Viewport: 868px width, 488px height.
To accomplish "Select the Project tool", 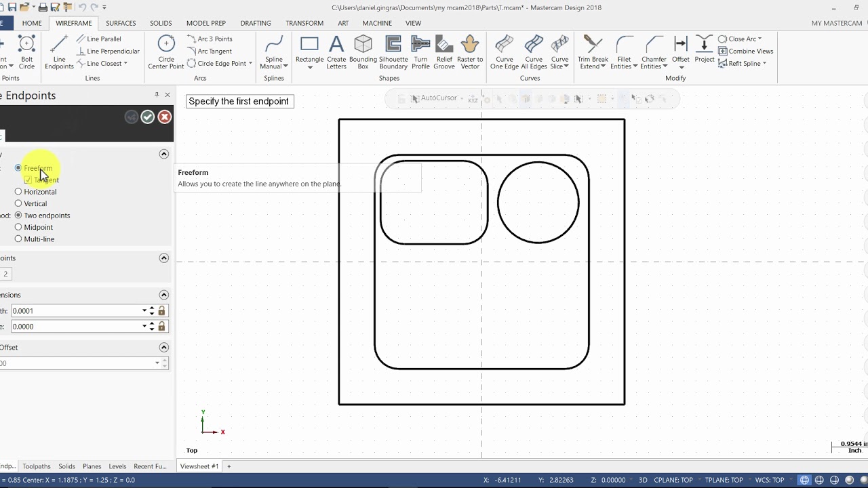I will point(705,49).
